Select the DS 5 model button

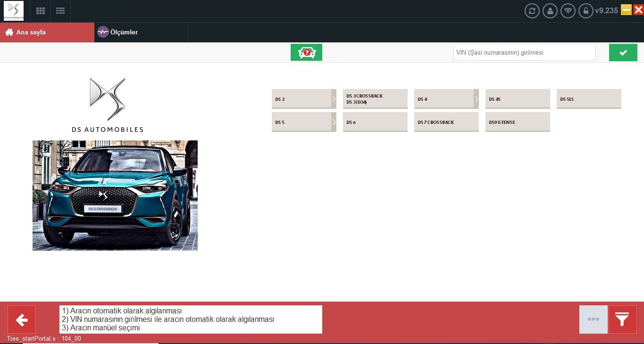click(301, 122)
